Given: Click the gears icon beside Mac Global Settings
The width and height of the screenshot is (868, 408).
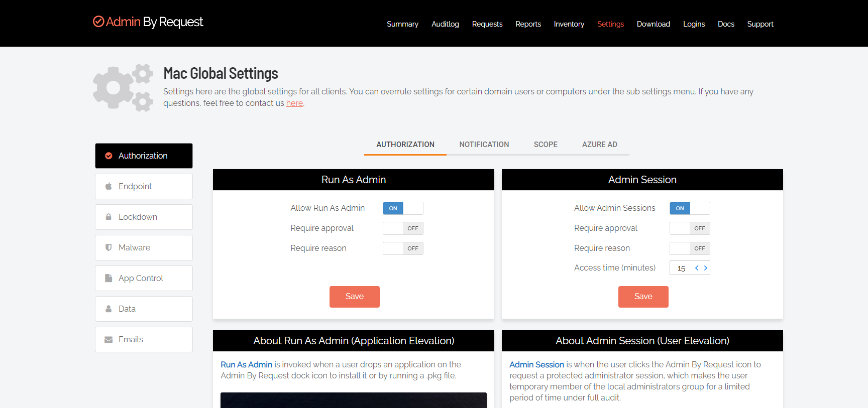Looking at the screenshot, I should [123, 87].
